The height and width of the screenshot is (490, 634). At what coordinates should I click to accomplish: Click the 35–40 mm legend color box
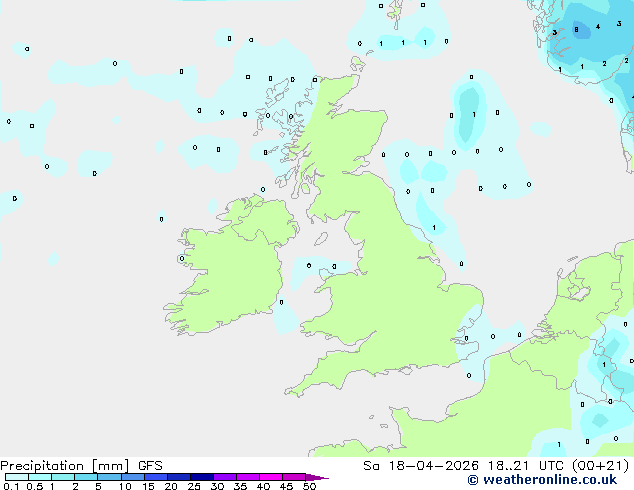(248, 477)
